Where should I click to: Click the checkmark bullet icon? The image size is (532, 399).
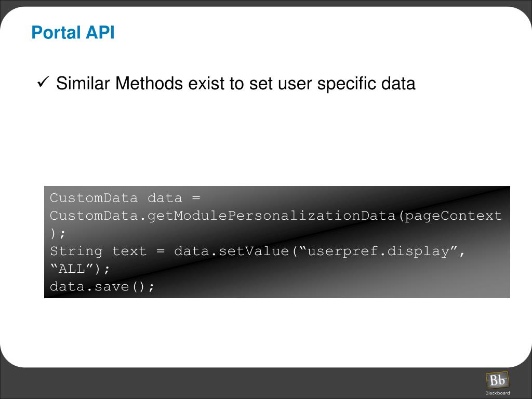(43, 82)
